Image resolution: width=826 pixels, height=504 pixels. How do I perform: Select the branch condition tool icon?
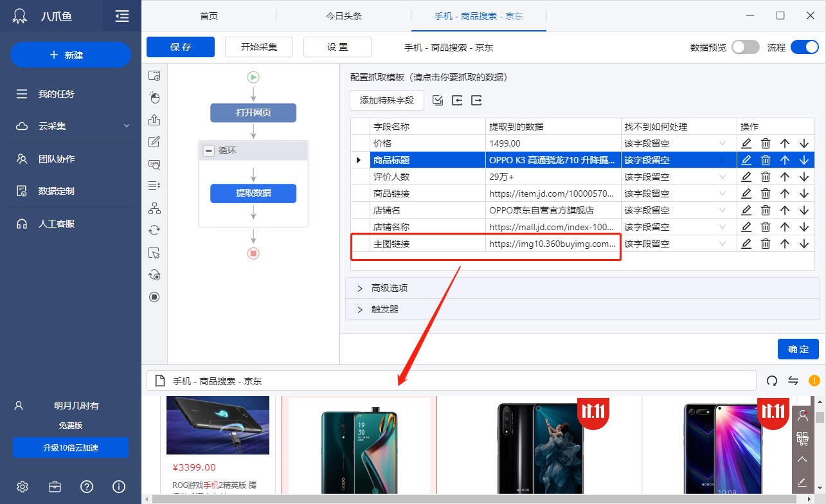(154, 208)
